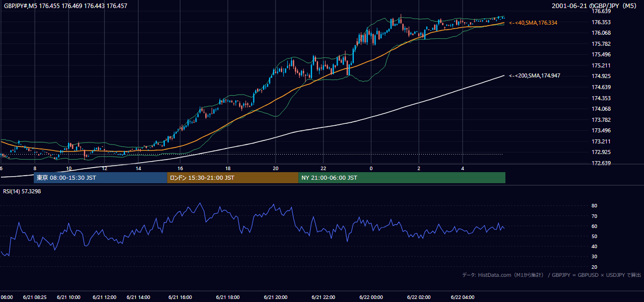
Task: Click hour label 10 below the price chart
Action: [69, 168]
